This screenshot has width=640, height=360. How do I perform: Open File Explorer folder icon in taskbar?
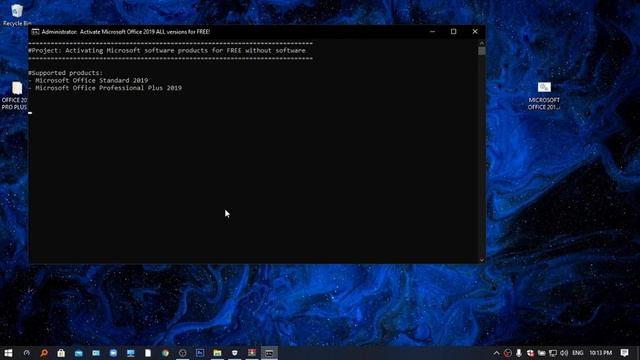tap(217, 353)
